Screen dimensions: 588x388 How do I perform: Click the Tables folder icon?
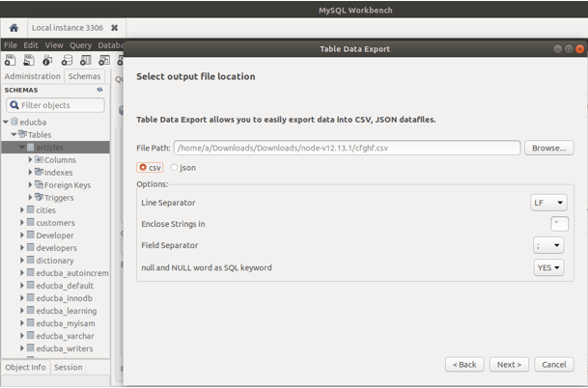23,134
